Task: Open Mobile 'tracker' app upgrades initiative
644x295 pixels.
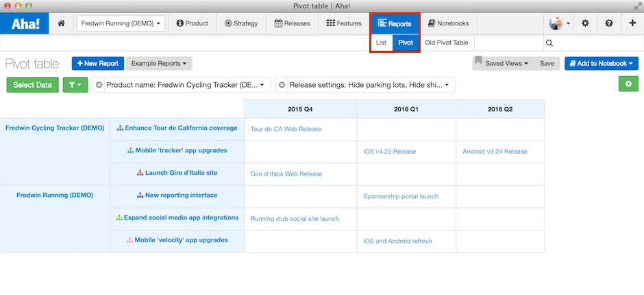Action: [181, 150]
